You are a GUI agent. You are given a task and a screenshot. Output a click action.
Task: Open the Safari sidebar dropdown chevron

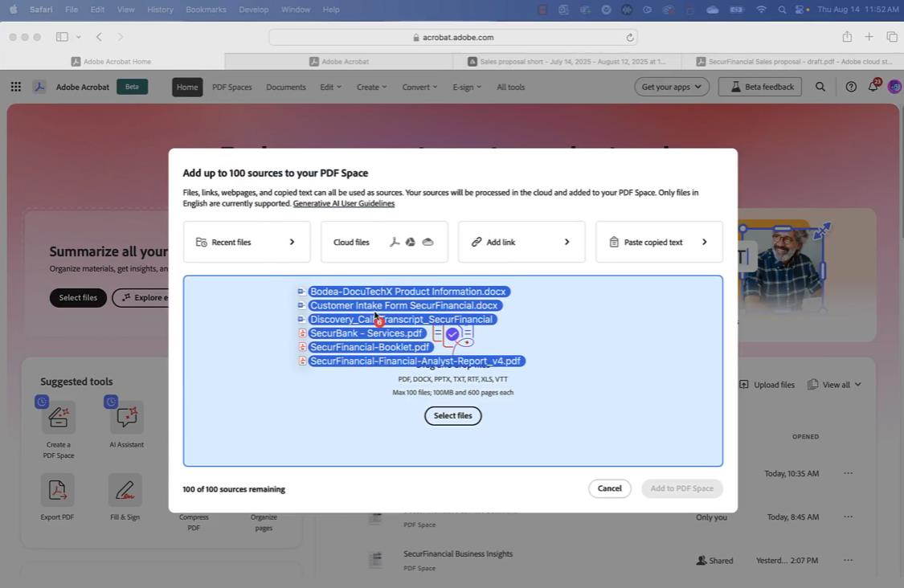tap(79, 37)
